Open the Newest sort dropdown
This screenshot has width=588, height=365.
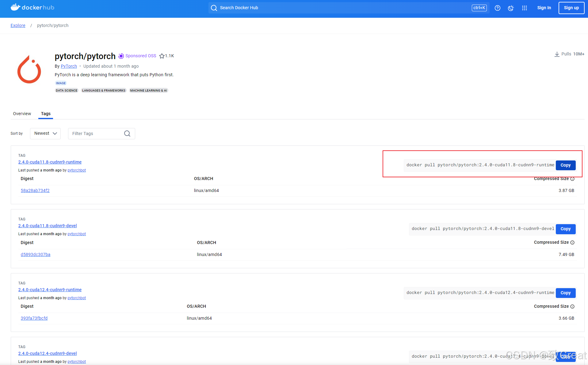click(45, 134)
